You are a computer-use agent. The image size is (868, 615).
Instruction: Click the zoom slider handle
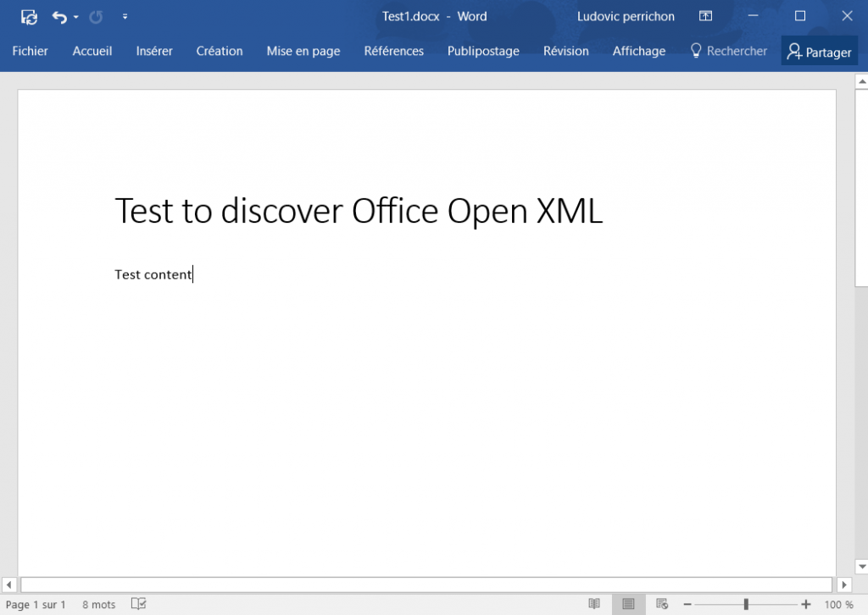746,605
